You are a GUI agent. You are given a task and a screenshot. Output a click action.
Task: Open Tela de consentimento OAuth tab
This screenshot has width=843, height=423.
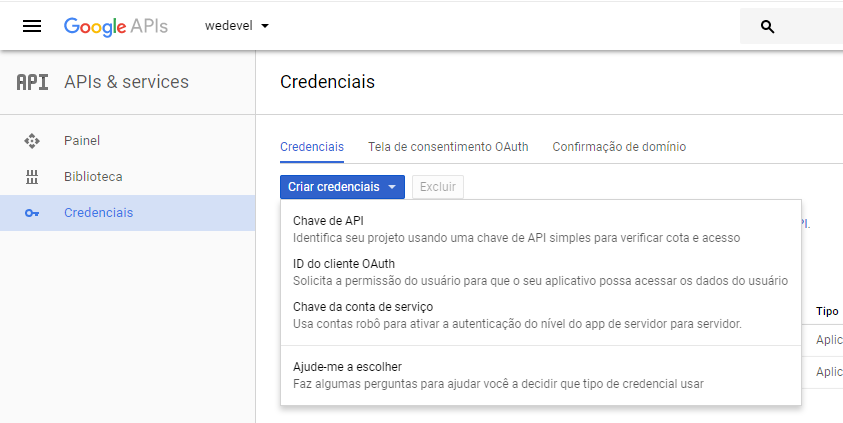[448, 146]
